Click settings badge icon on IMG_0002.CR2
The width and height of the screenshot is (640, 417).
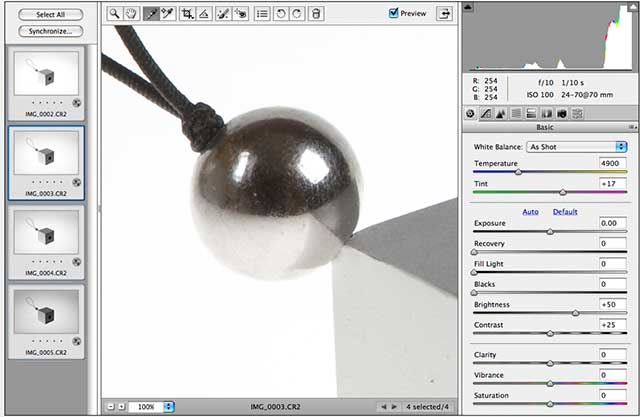[76, 103]
